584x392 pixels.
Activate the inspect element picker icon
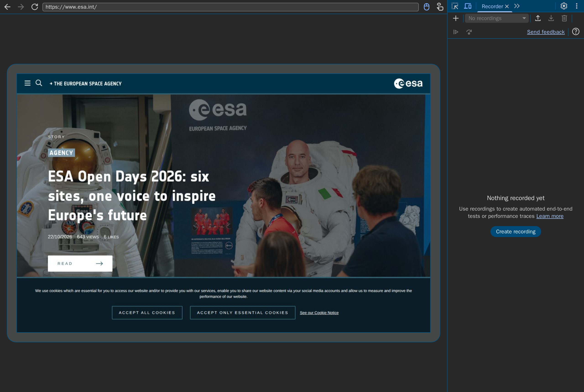point(455,6)
